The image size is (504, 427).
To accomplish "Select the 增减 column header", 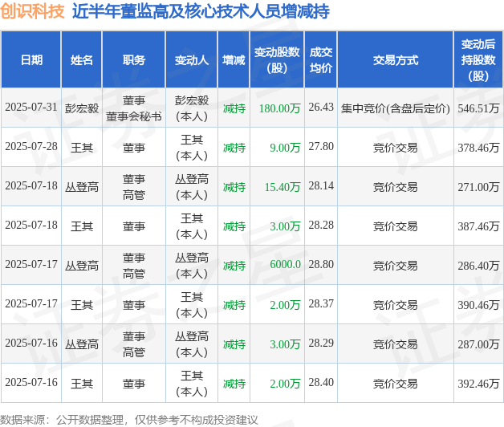I will (234, 60).
